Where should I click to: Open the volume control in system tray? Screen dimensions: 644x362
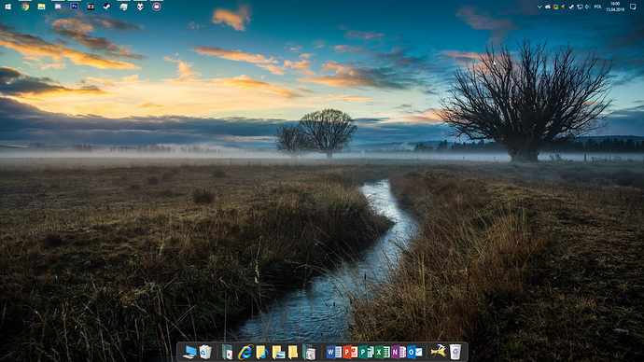click(x=587, y=7)
